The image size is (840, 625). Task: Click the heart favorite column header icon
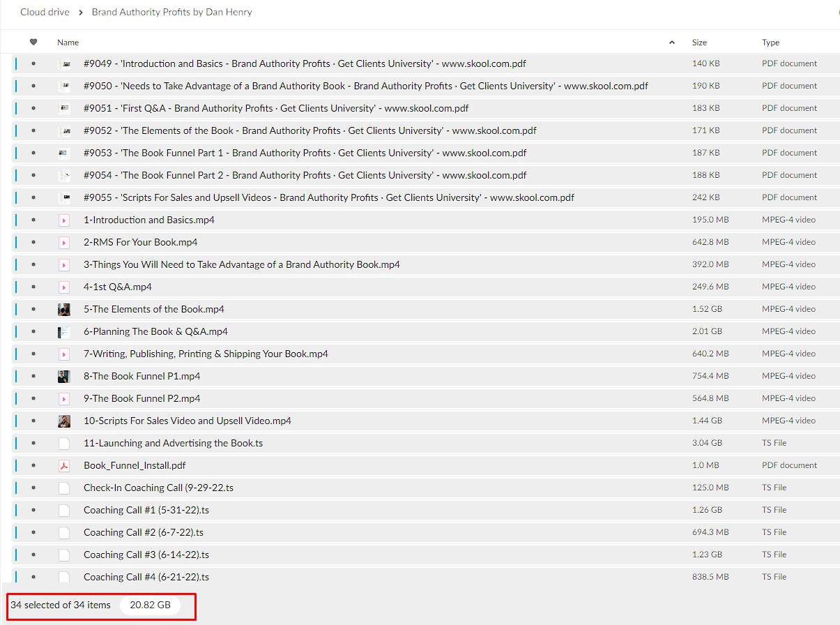tap(33, 43)
